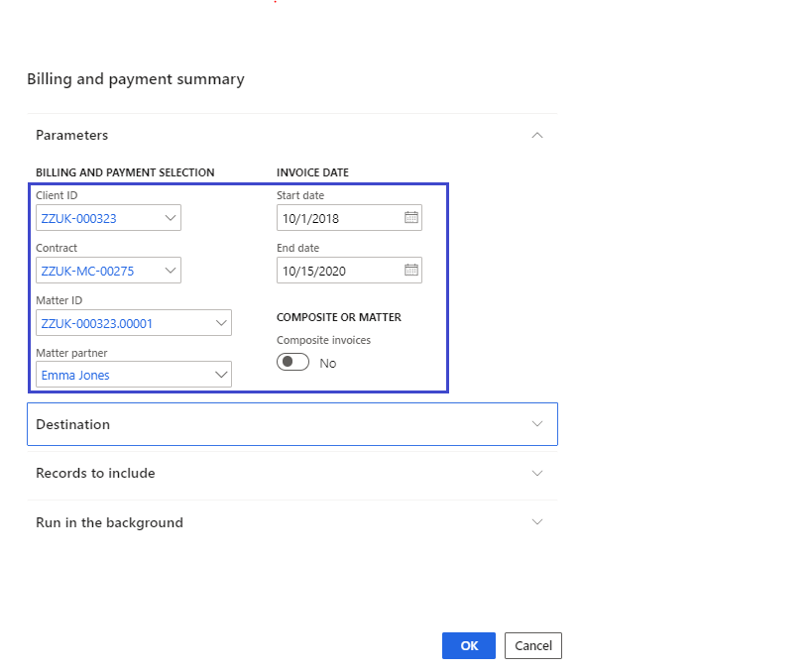The image size is (812, 670).
Task: Expand the Records to include chevron
Action: coord(537,473)
